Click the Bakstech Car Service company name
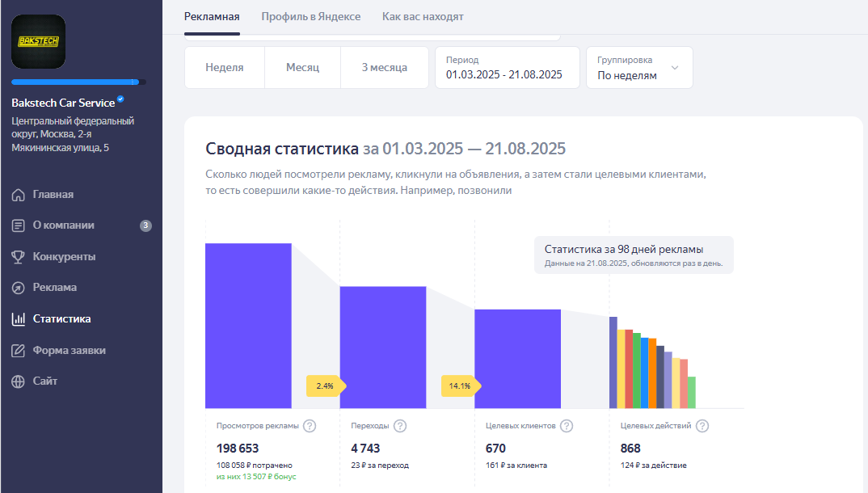Viewport: 868px width, 493px height. [x=63, y=103]
